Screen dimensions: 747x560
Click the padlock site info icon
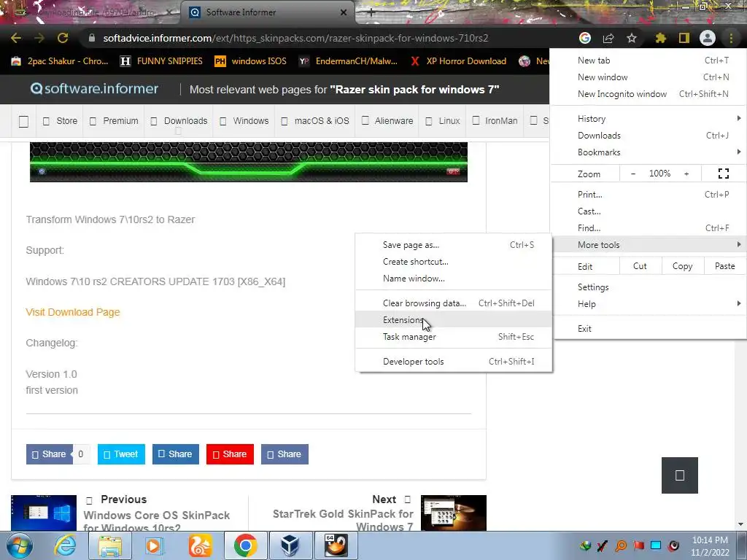(x=92, y=38)
